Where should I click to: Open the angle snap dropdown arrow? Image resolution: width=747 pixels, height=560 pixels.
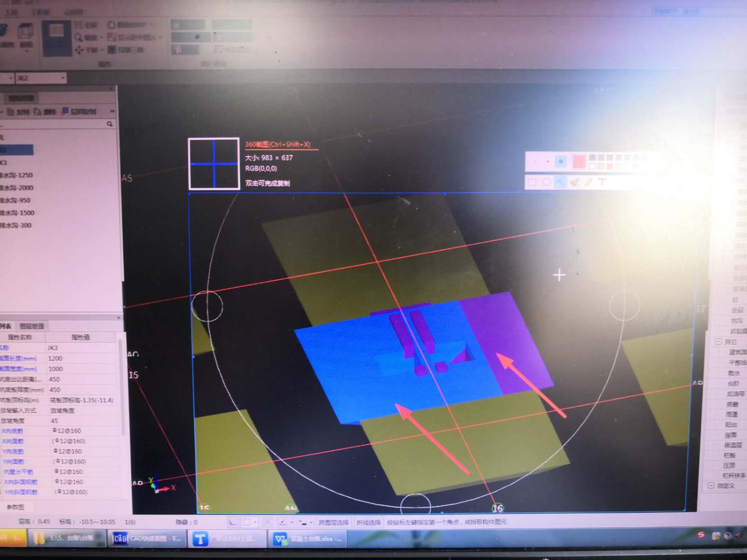point(292,522)
